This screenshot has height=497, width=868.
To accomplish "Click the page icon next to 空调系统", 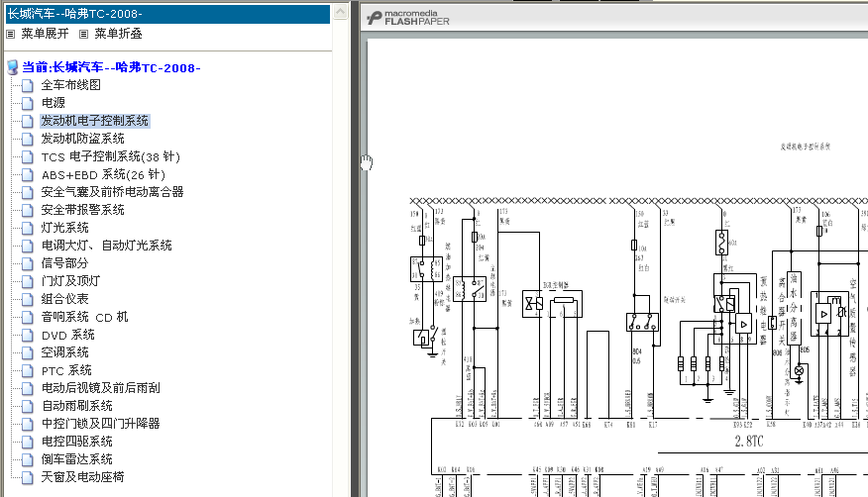I will 27,352.
